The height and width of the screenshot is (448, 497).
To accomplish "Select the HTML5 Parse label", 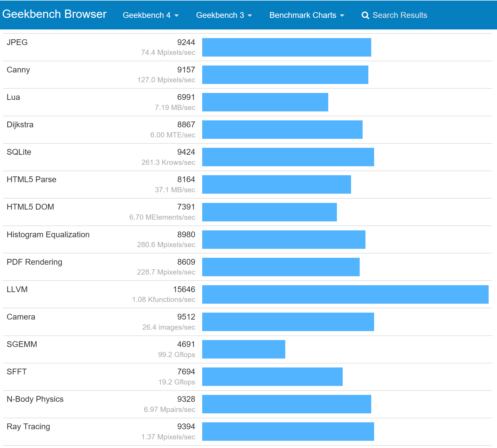I will (31, 179).
